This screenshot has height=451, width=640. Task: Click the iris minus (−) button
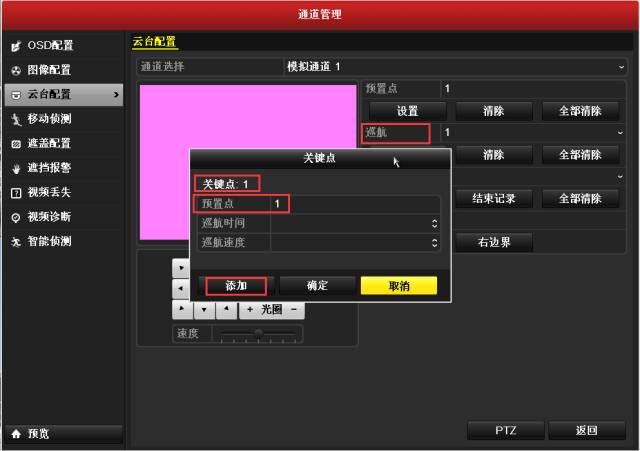click(294, 310)
